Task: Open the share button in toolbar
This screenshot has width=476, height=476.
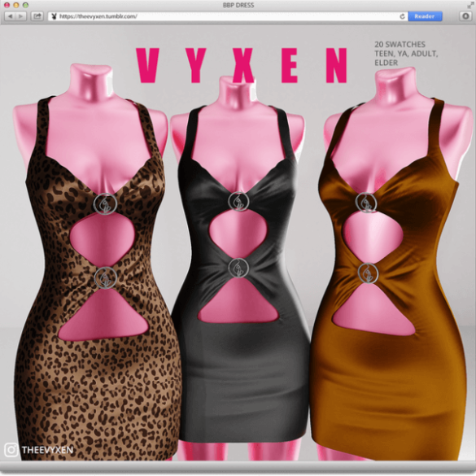Action: click(x=37, y=16)
